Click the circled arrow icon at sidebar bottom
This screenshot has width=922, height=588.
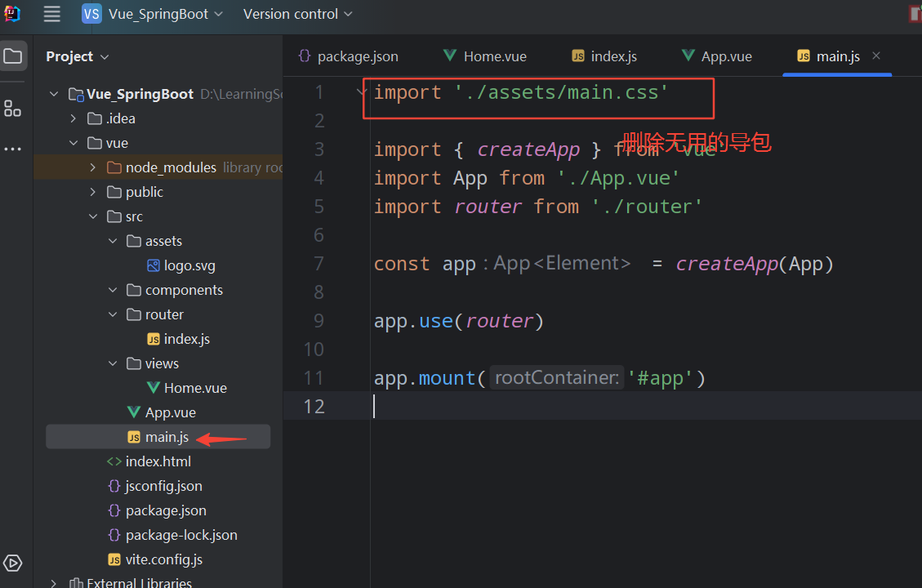coord(12,563)
